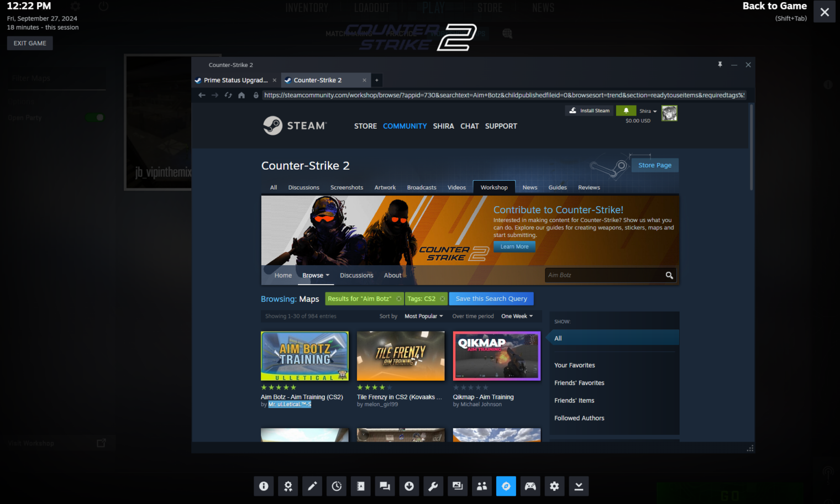Screen dimensions: 840x504
Task: Click the Install Steam button
Action: click(589, 111)
